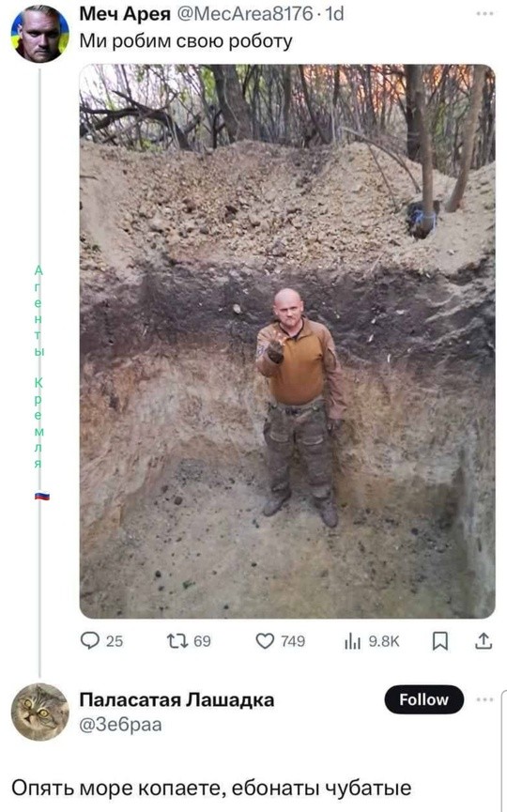
Task: Visit the @Зебраа handle link
Action: [x=120, y=725]
